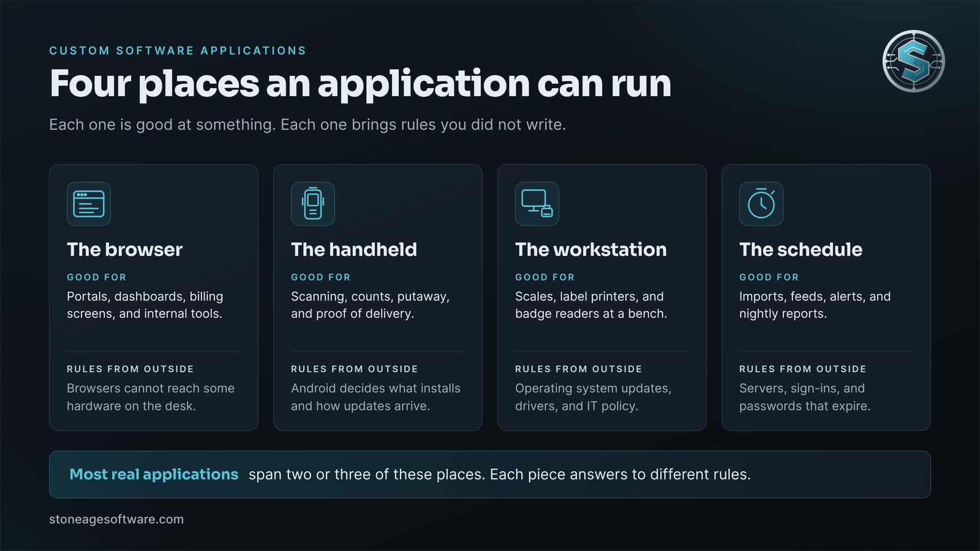
Task: Click the schedule stopwatch icon
Action: pos(761,204)
